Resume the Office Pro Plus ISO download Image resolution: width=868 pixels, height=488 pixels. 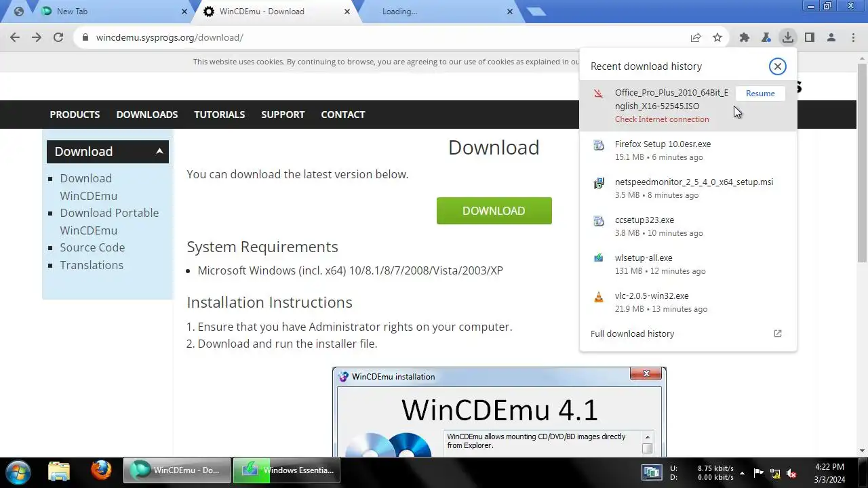(x=760, y=94)
